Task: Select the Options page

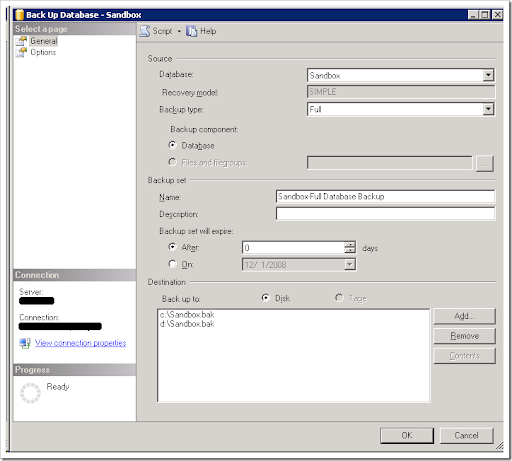Action: point(43,52)
